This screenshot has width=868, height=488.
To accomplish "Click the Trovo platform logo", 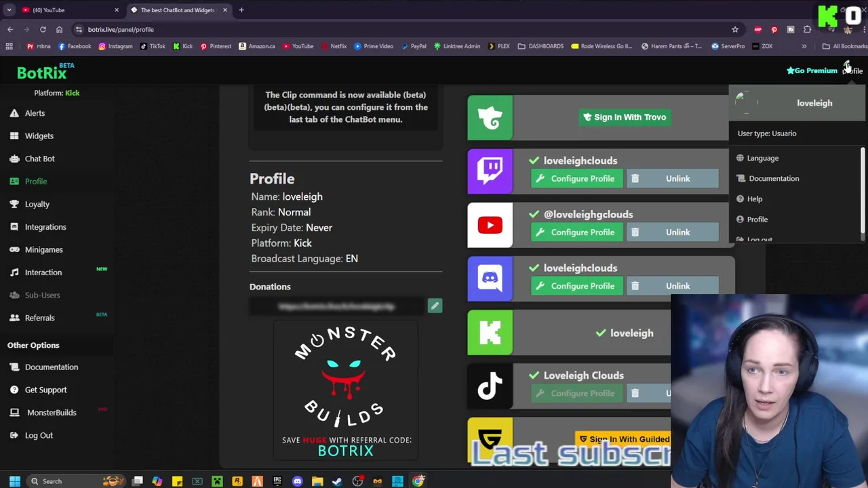I will click(490, 118).
